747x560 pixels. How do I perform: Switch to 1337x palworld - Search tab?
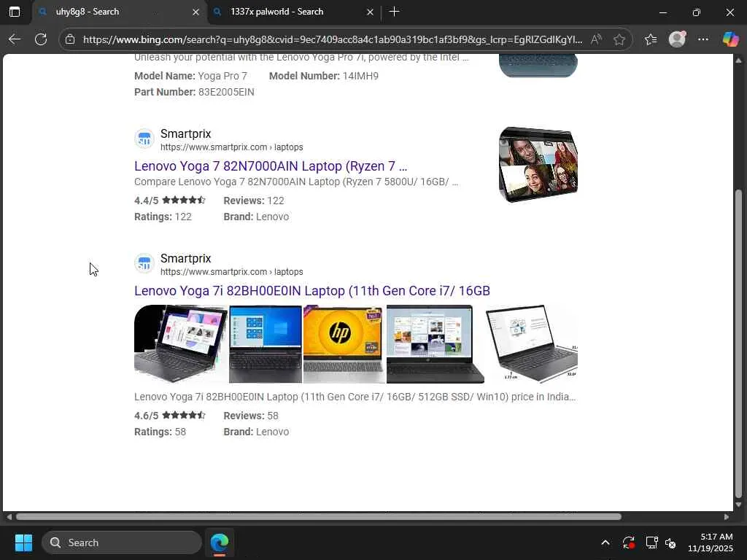click(x=294, y=12)
